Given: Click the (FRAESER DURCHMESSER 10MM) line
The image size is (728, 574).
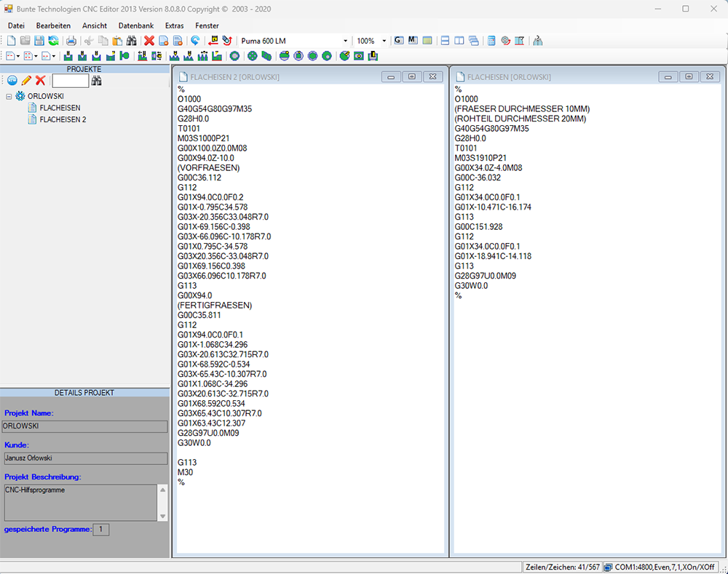Looking at the screenshot, I should tap(522, 109).
